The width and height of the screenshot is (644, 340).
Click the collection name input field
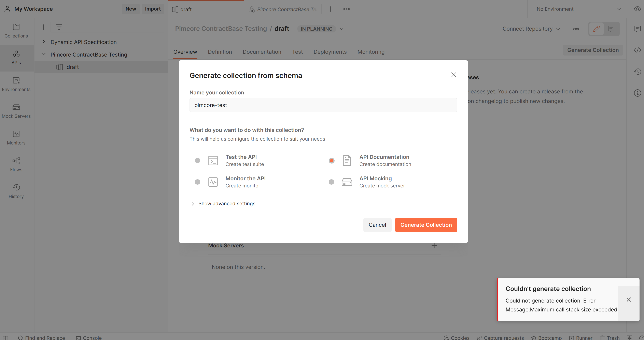point(323,105)
